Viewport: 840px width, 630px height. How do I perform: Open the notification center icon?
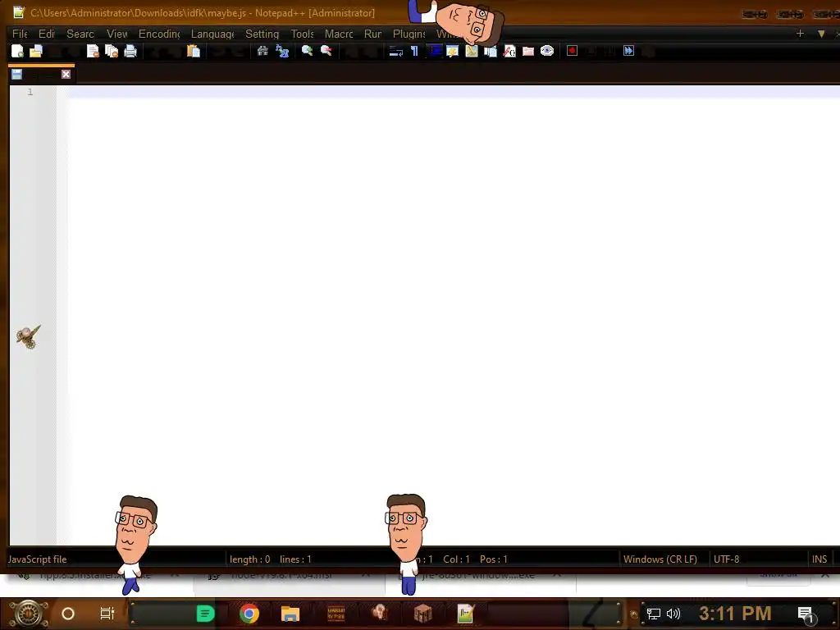pos(806,615)
